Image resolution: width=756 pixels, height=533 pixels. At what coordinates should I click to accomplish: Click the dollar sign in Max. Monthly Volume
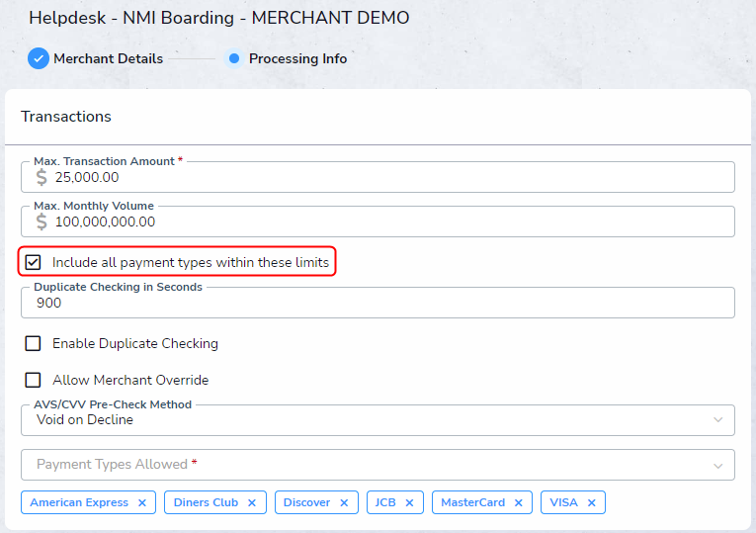[x=42, y=222]
